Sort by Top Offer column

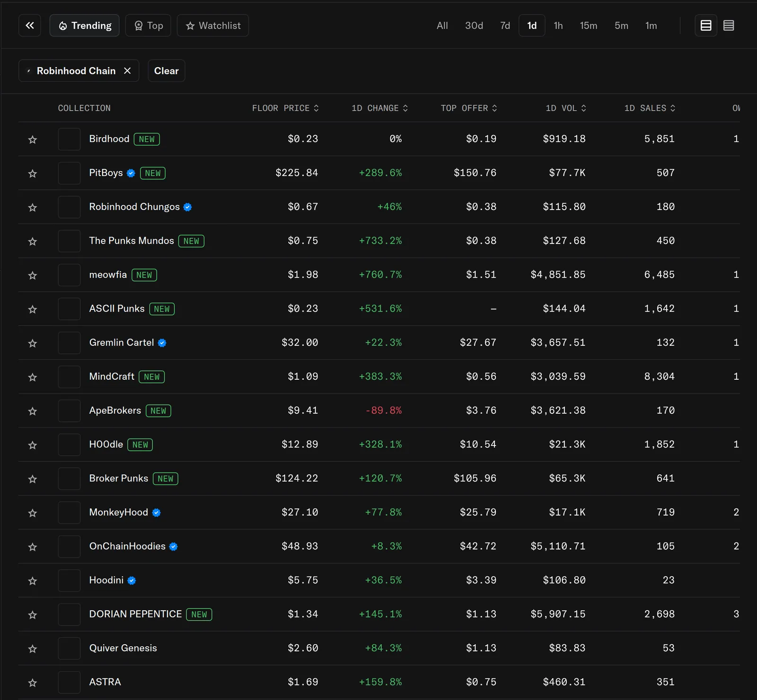(x=469, y=108)
